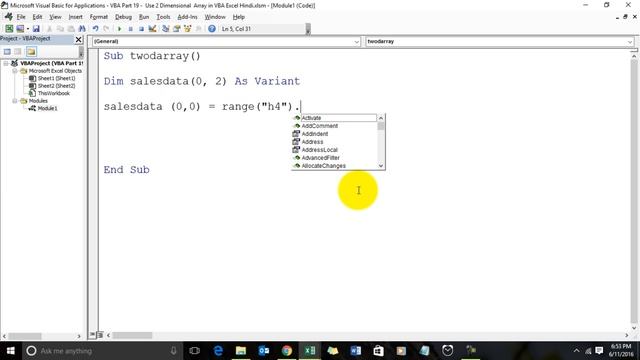Click the Project pane horizontal scrollbar thumb
Image resolution: width=640 pixels, height=360 pixels.
point(25,336)
